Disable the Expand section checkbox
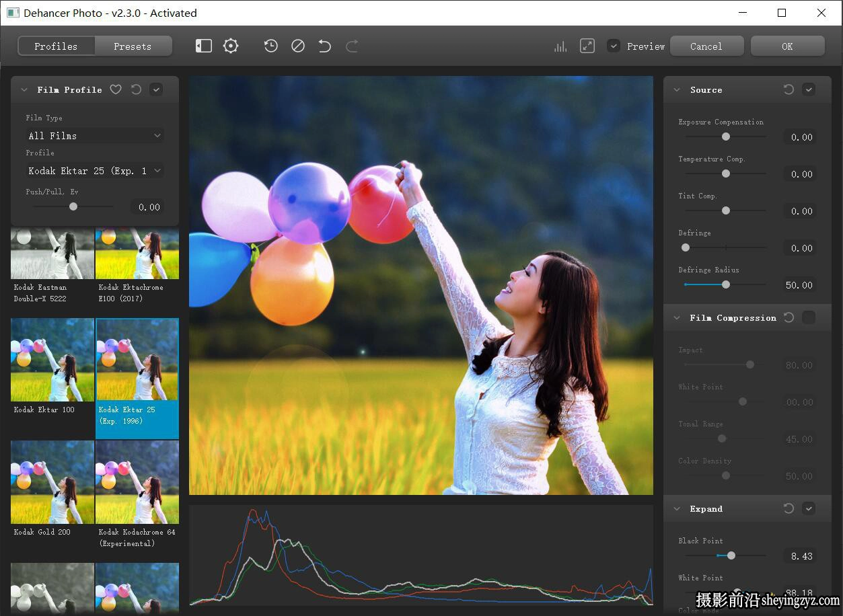The image size is (843, 616). click(809, 508)
